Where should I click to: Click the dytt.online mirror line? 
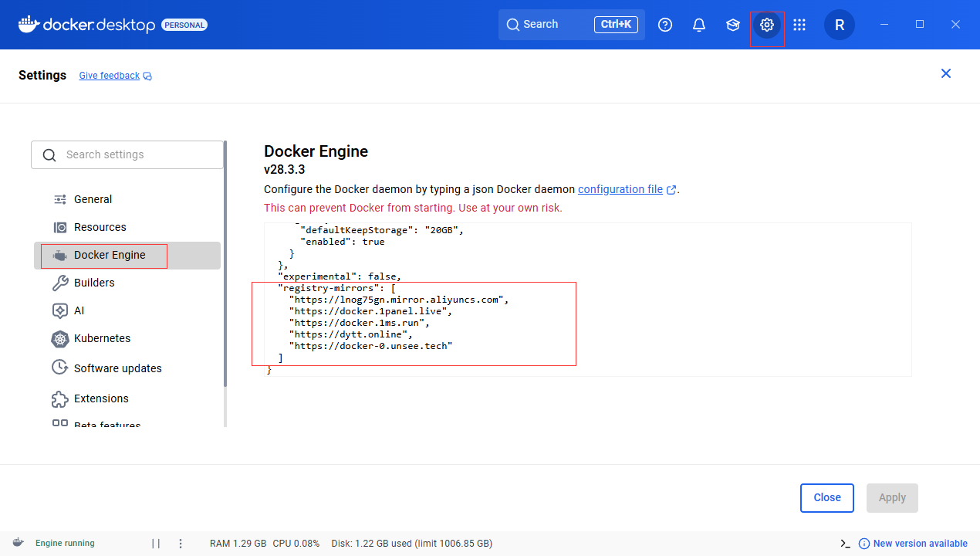350,334
